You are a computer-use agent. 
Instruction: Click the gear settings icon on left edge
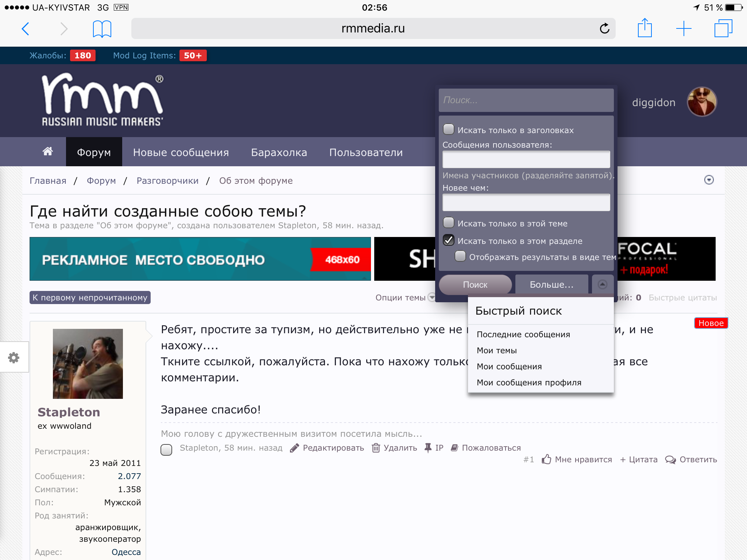[14, 357]
